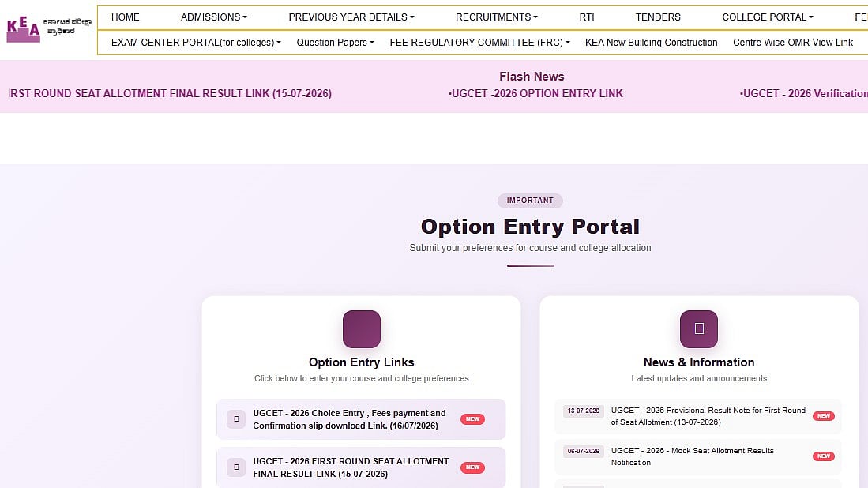Click FIRST ROUND SEAT ALLOTMENT flash news link

[171, 93]
